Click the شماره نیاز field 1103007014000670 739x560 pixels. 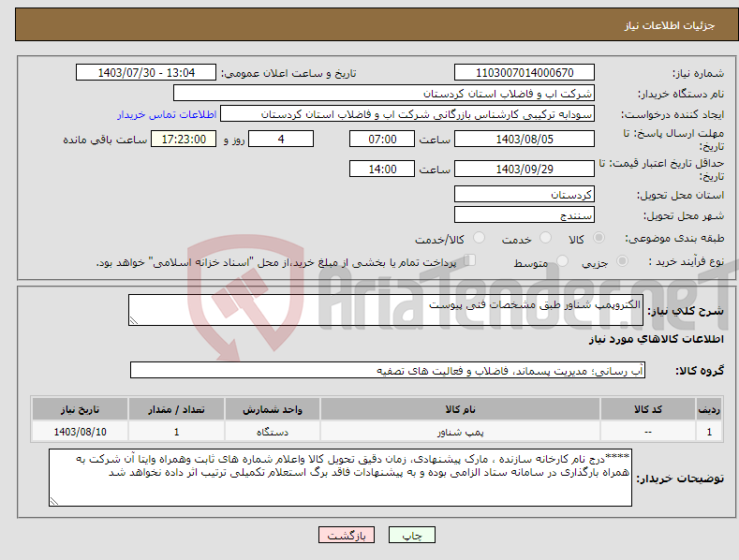pos(525,73)
